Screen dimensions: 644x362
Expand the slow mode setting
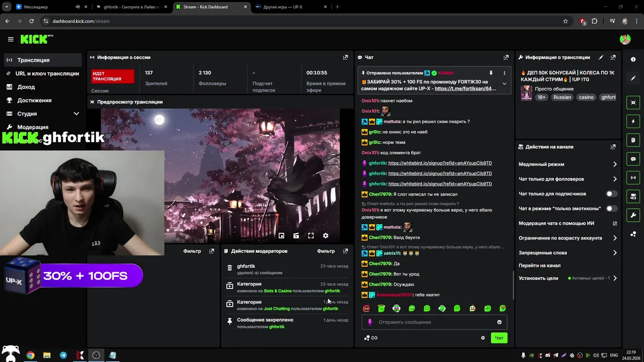click(x=568, y=164)
